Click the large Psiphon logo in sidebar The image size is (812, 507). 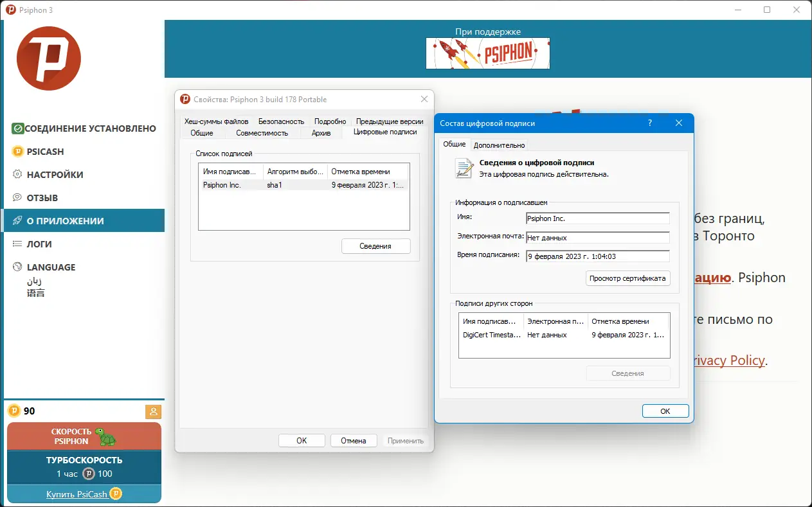[49, 58]
